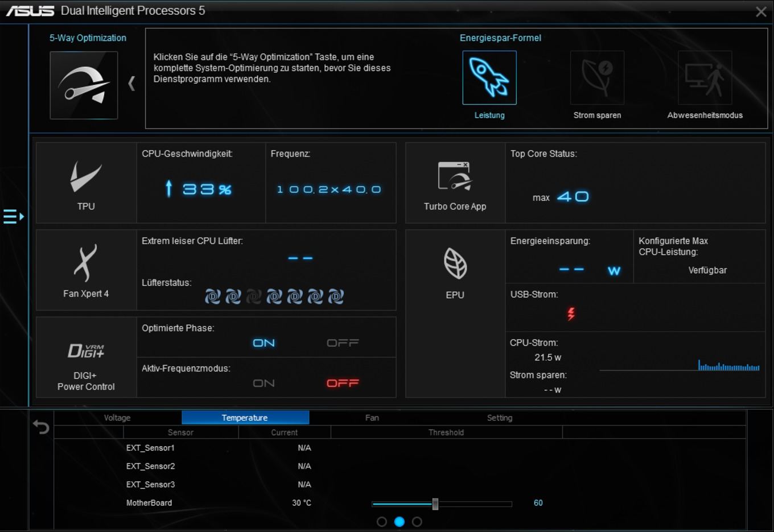Image resolution: width=774 pixels, height=532 pixels.
Task: Collapse the description panel with chevron
Action: coord(131,84)
